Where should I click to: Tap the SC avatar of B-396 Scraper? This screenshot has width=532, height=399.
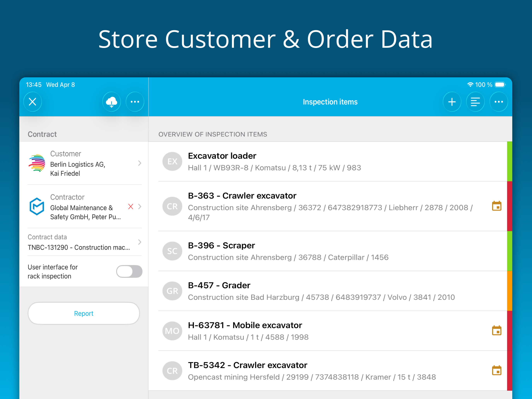172,251
